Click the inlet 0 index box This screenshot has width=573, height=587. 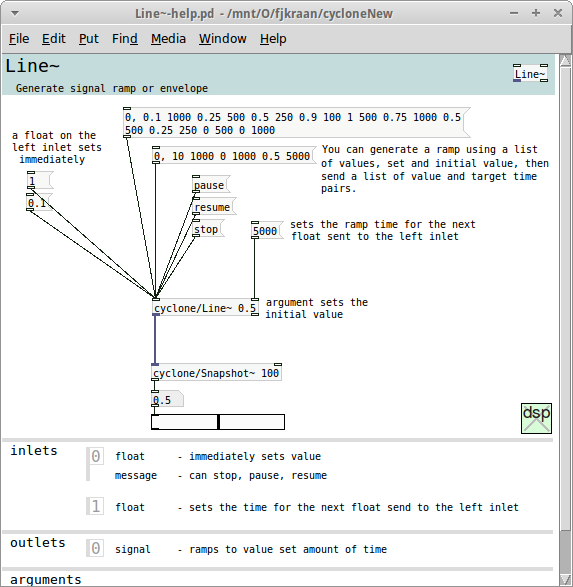95,456
